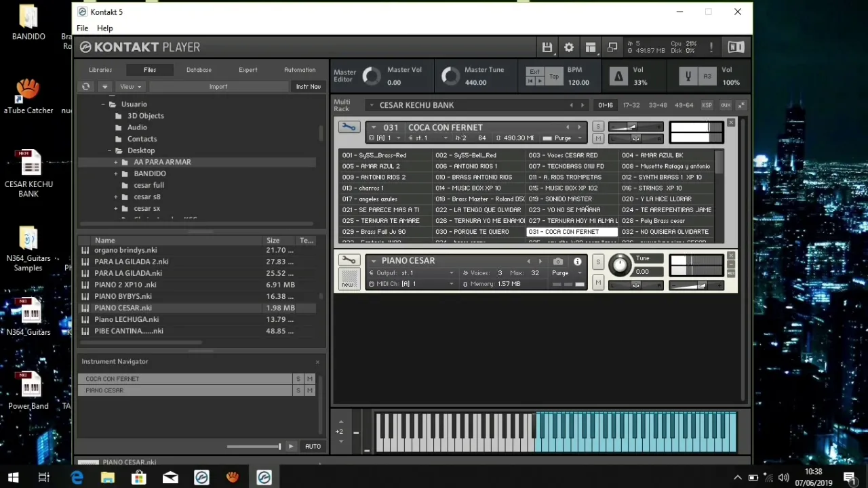The width and height of the screenshot is (868, 488).
Task: Shift keyboard octave up arrow
Action: click(x=340, y=422)
